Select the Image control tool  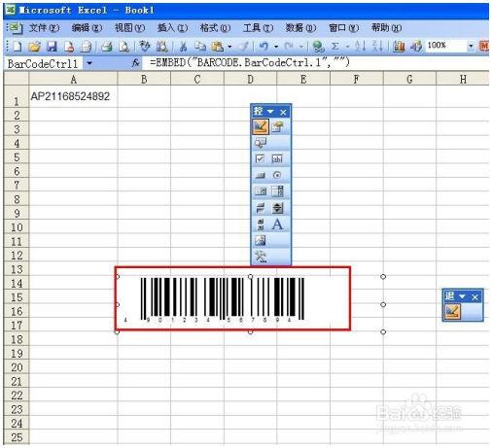pos(261,240)
